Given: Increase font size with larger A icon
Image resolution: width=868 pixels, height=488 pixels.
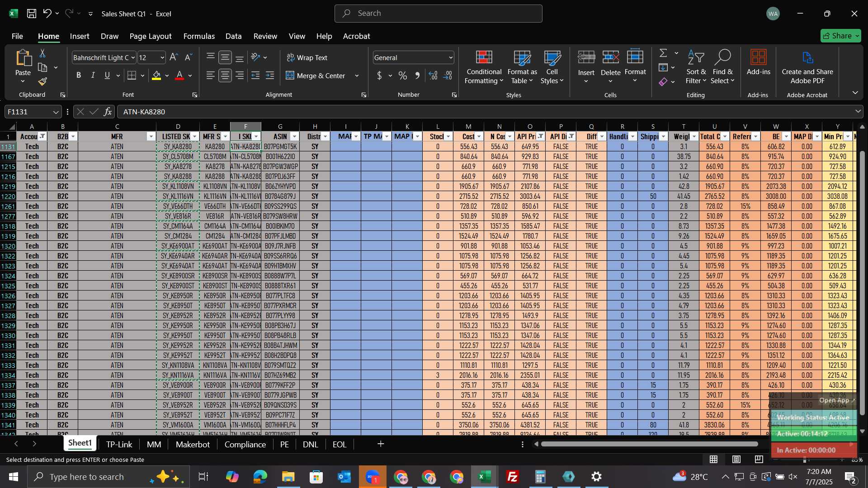Looking at the screenshot, I should [174, 57].
